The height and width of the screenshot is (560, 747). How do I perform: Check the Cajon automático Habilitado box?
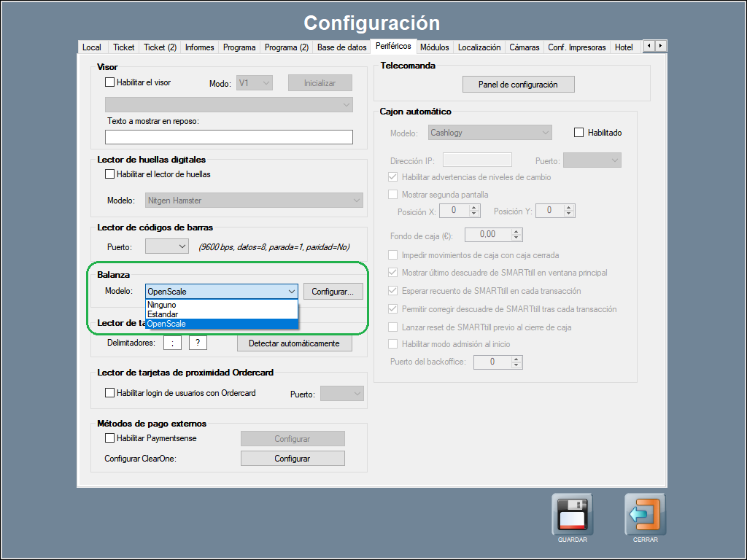pyautogui.click(x=579, y=133)
